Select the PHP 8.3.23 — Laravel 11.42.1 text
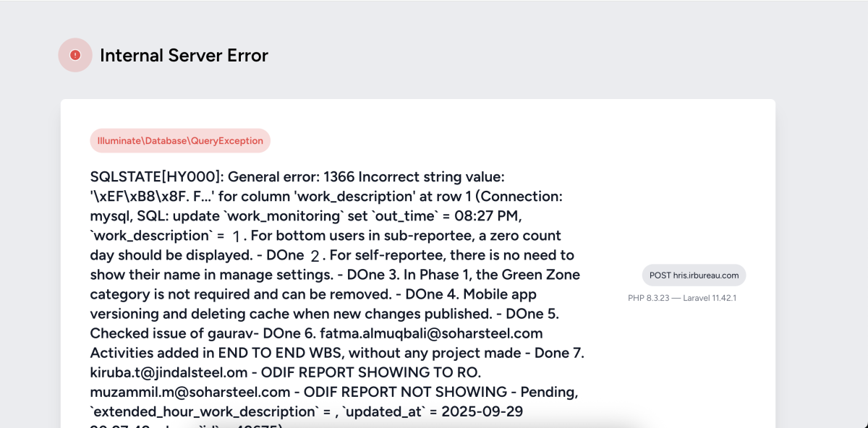The image size is (868, 428). pos(681,298)
